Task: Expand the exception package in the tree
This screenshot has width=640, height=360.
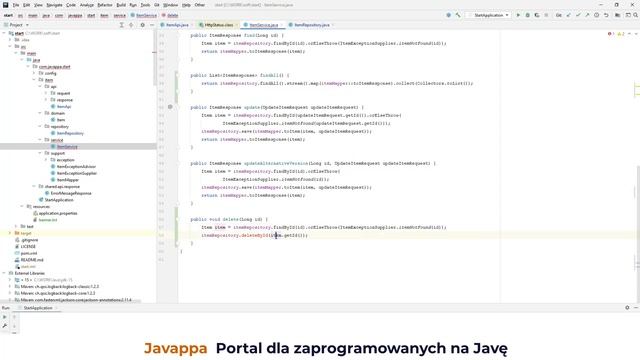Action: (46, 160)
